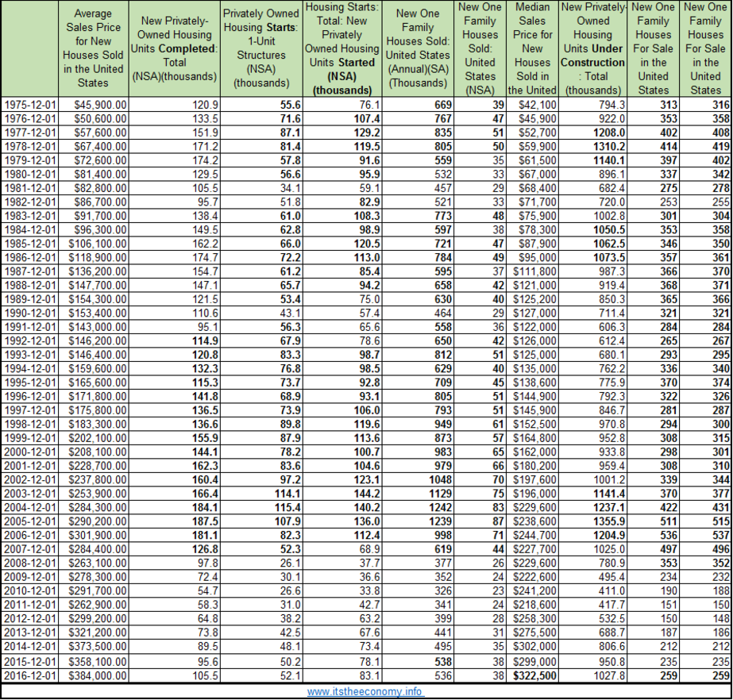
Task: Select the $373,500.00 average price cell
Action: pos(94,646)
